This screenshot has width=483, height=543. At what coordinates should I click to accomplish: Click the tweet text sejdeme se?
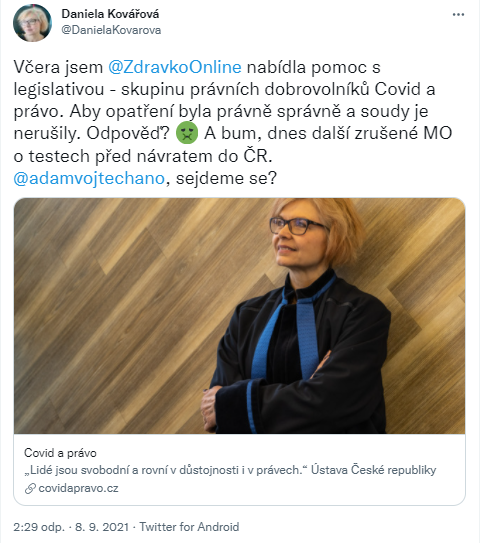pyautogui.click(x=226, y=178)
